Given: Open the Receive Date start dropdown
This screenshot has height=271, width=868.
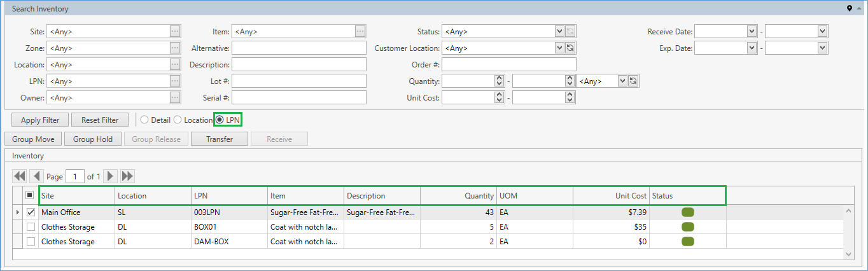Looking at the screenshot, I should click(x=751, y=31).
